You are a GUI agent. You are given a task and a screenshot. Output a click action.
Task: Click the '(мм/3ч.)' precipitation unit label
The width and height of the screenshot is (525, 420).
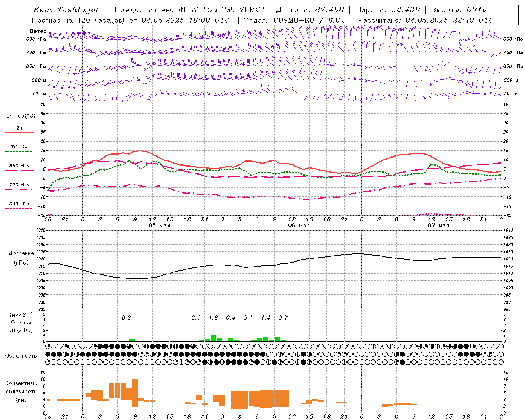[x=21, y=315]
